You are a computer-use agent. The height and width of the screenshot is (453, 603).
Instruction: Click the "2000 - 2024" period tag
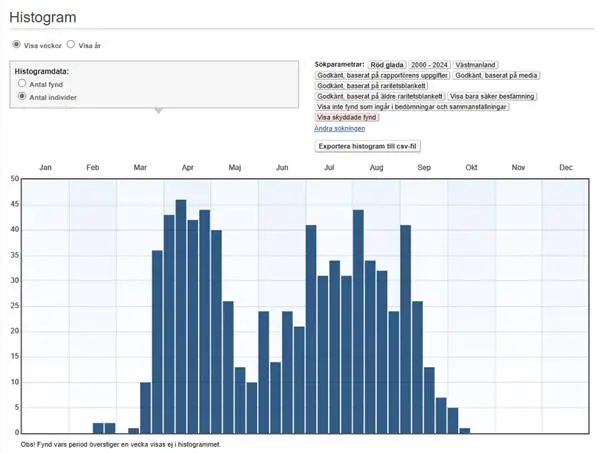[429, 65]
